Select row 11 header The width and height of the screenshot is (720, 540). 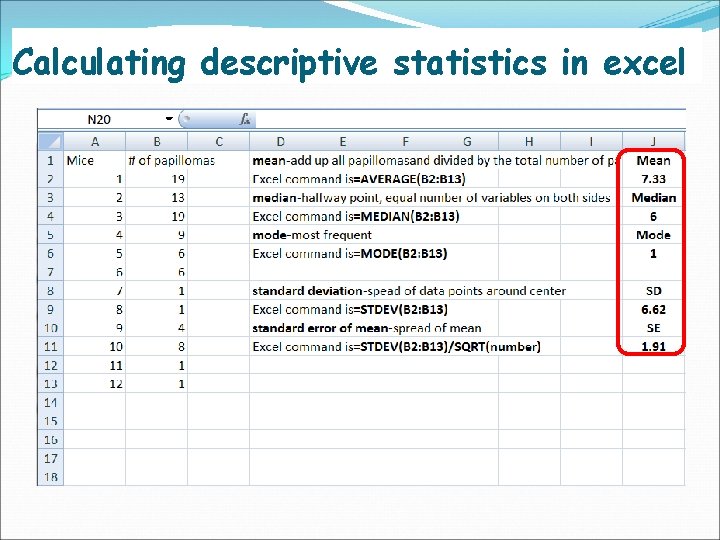pos(51,347)
